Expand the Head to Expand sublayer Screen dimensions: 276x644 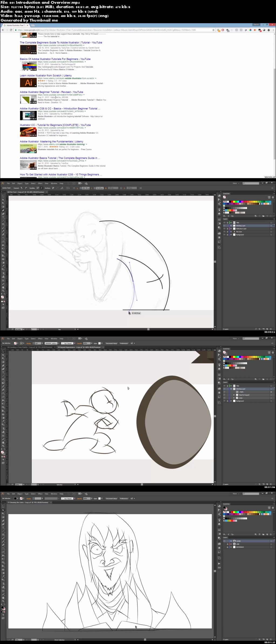click(234, 395)
